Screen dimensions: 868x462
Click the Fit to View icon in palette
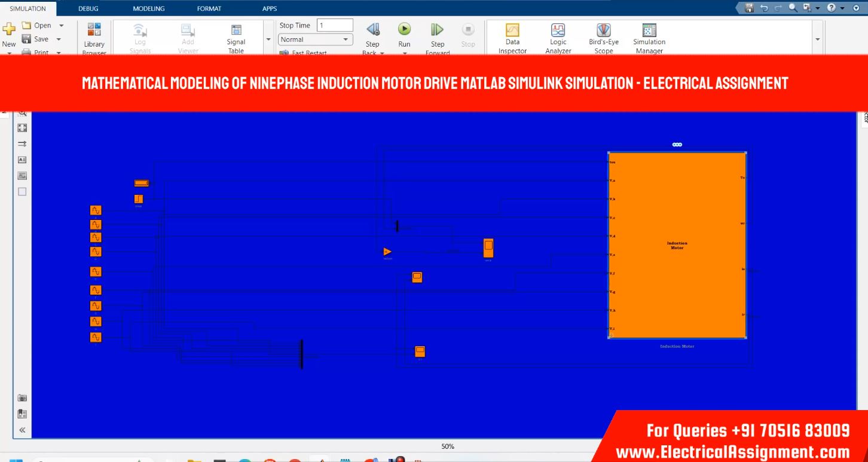pyautogui.click(x=22, y=128)
